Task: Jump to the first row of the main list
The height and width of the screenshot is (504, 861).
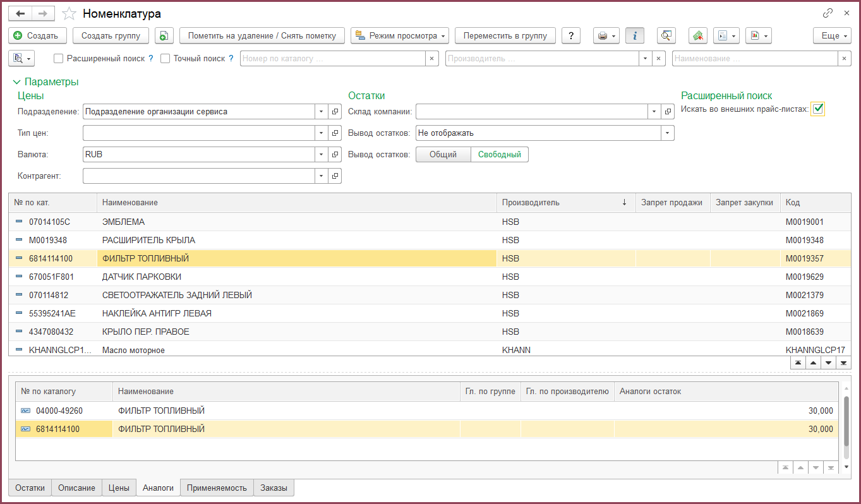Action: 798,363
